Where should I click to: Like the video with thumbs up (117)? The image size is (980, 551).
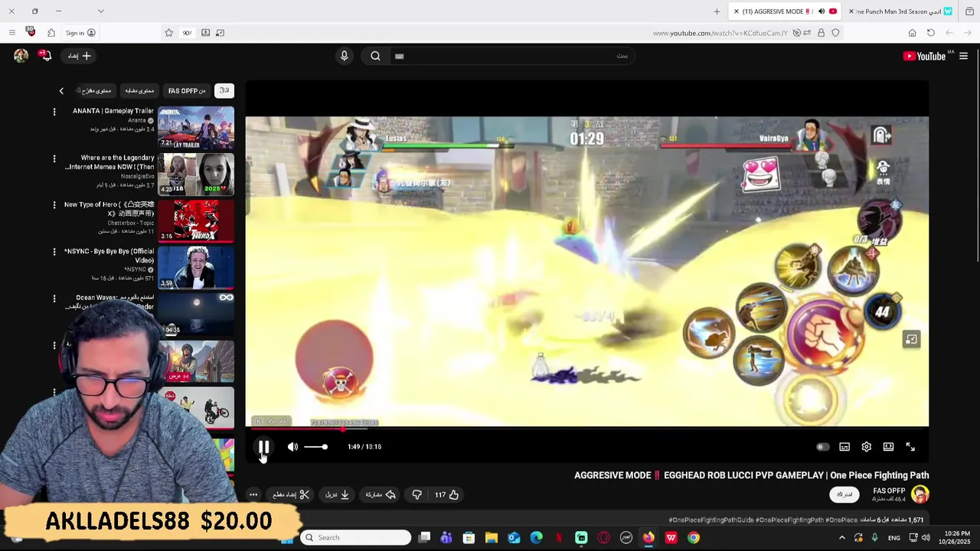coord(446,495)
